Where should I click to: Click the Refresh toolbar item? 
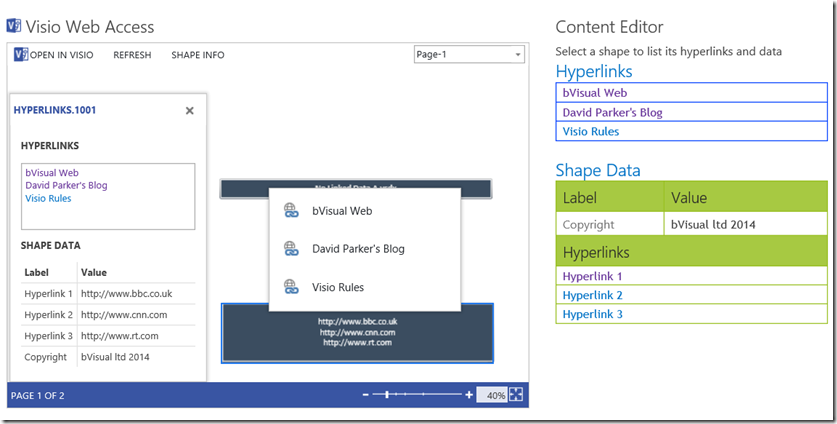coord(132,55)
